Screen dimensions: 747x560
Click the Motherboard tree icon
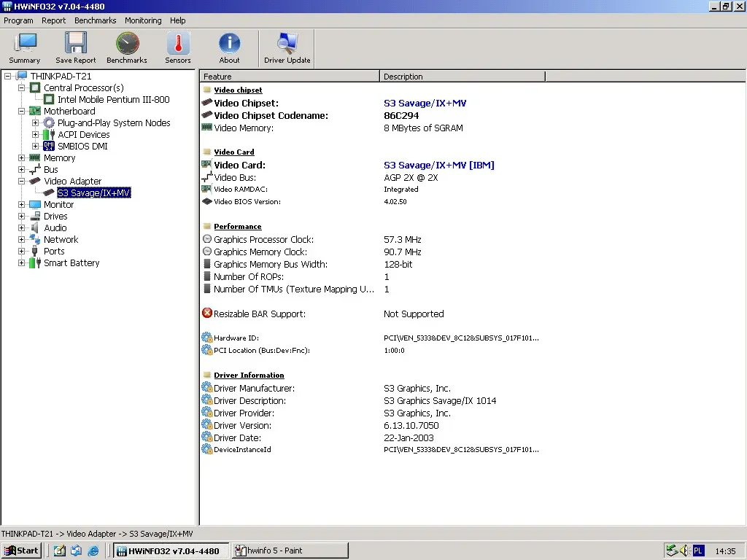tap(35, 111)
